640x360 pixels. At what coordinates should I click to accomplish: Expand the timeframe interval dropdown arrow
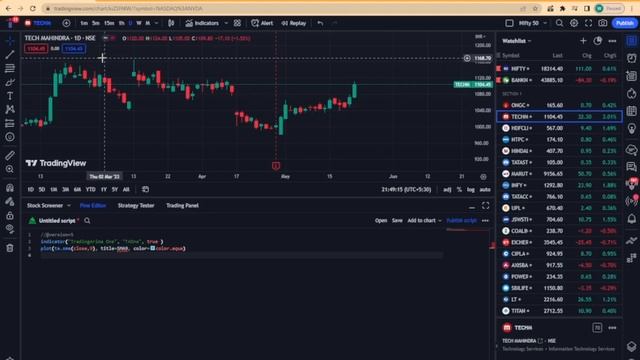(x=156, y=23)
